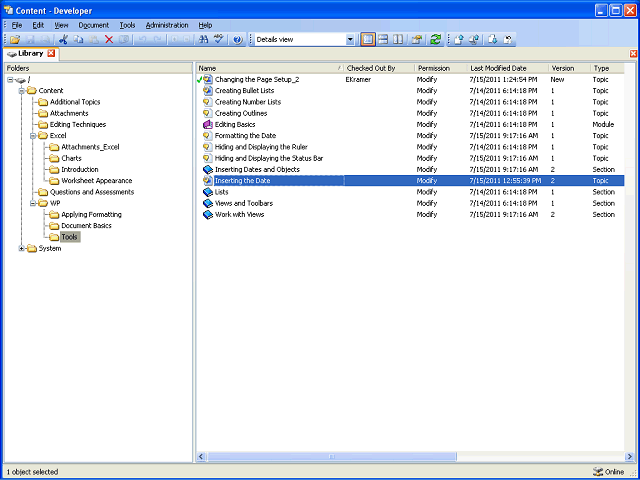The width and height of the screenshot is (640, 480).
Task: Expand the System folder node
Action: click(22, 248)
